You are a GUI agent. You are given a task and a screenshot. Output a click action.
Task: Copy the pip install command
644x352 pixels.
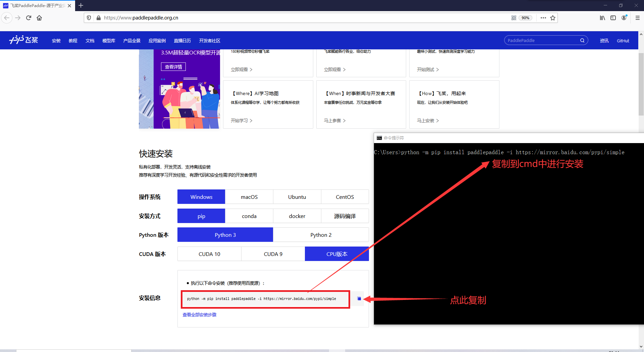click(x=359, y=299)
